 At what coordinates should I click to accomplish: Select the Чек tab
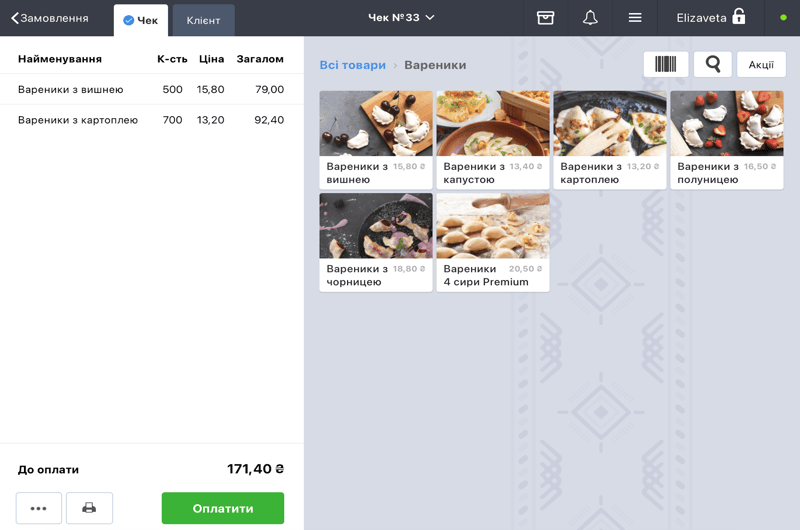pos(140,20)
